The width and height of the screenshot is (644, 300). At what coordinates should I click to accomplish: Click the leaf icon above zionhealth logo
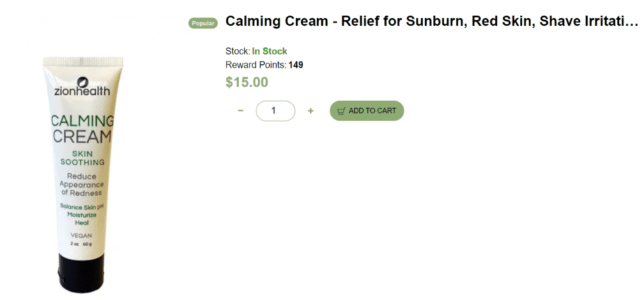[82, 82]
